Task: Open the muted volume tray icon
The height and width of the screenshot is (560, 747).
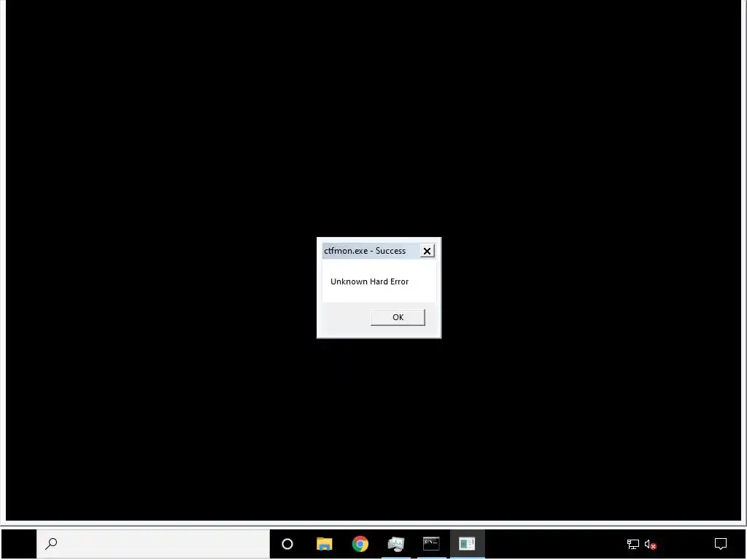Action: [x=650, y=544]
